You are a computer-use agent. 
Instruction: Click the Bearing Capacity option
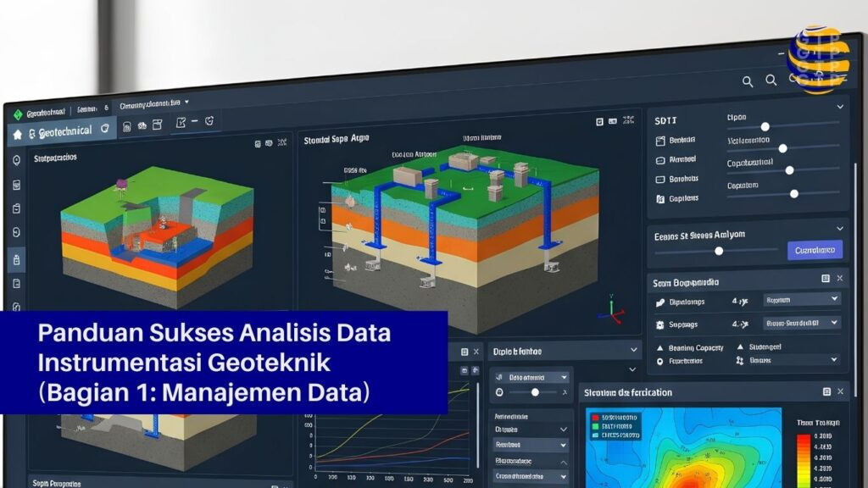pyautogui.click(x=698, y=347)
